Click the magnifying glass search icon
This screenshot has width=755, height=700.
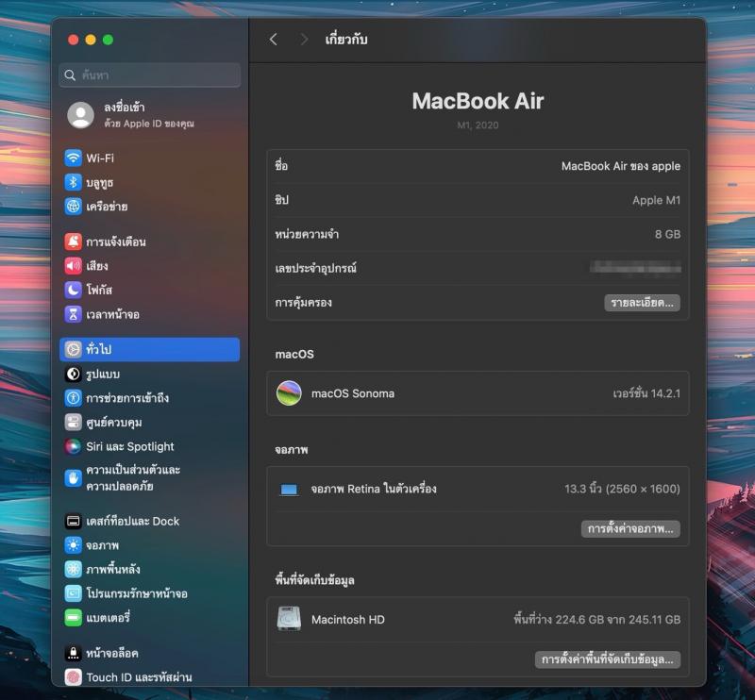(x=70, y=75)
